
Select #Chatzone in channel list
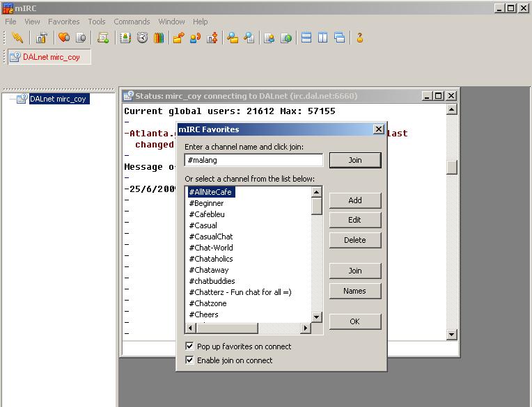[x=208, y=303]
